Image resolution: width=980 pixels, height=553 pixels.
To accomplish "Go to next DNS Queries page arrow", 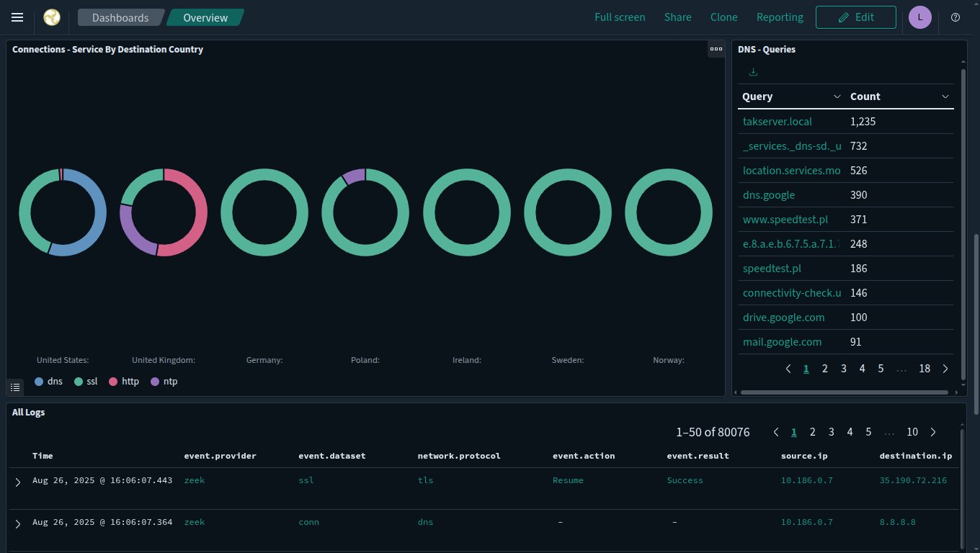I will pos(945,369).
